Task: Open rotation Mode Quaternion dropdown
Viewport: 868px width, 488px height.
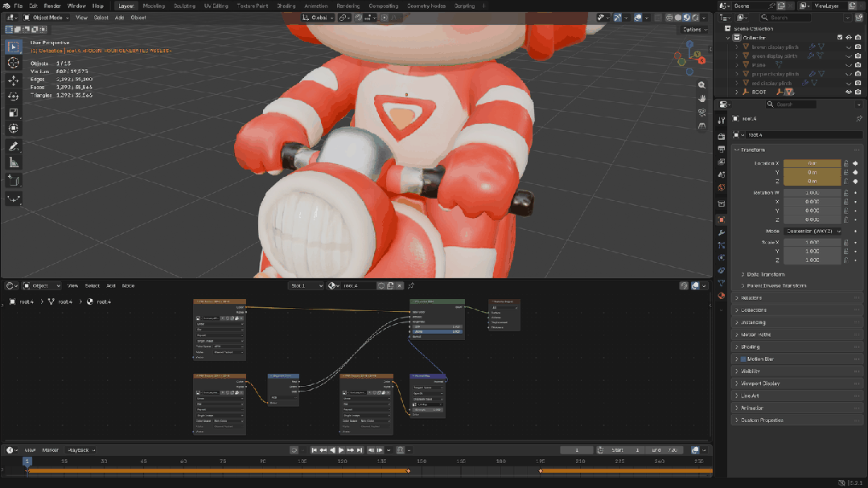Action: (812, 232)
